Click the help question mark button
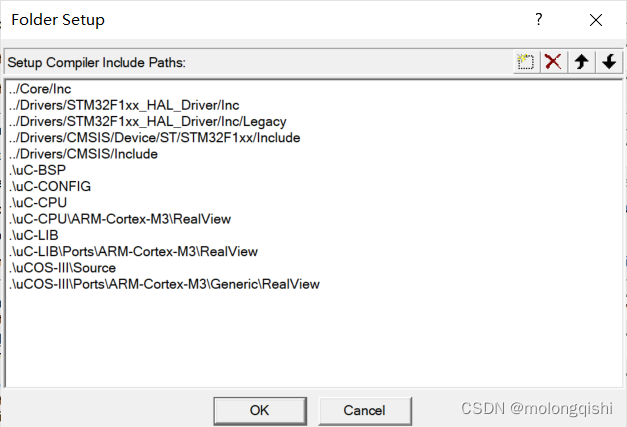Screen dimensions: 627x427 [539, 19]
